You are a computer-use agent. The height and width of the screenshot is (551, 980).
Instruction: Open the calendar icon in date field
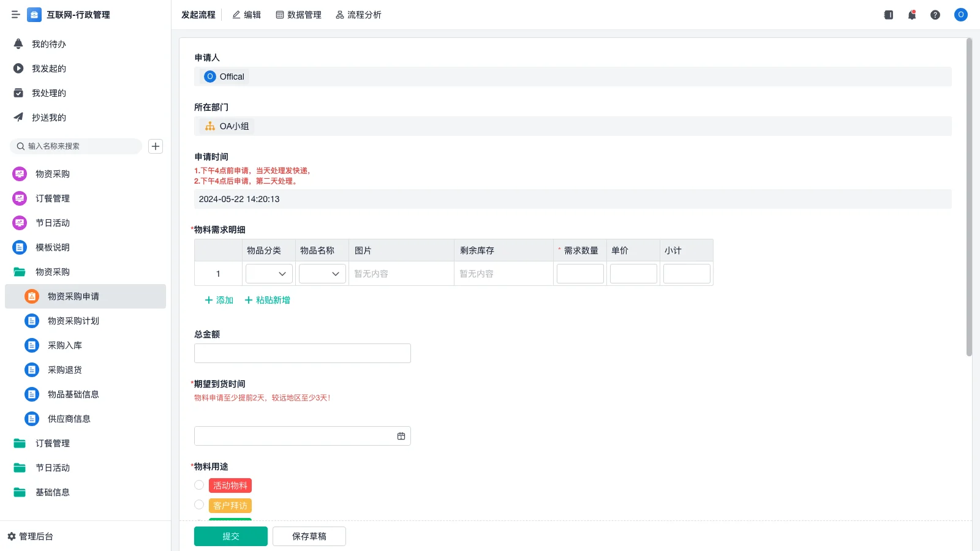tap(401, 436)
